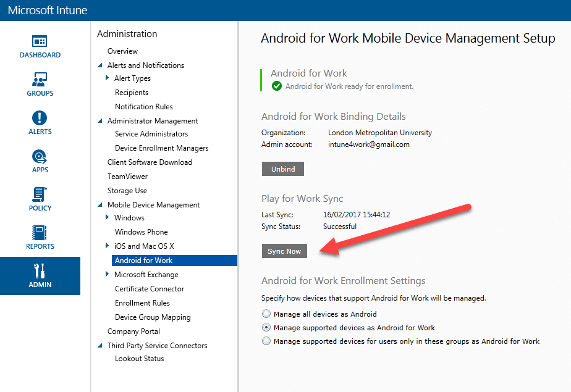
Task: Collapse the Mobile Device Management node
Action: (x=99, y=205)
